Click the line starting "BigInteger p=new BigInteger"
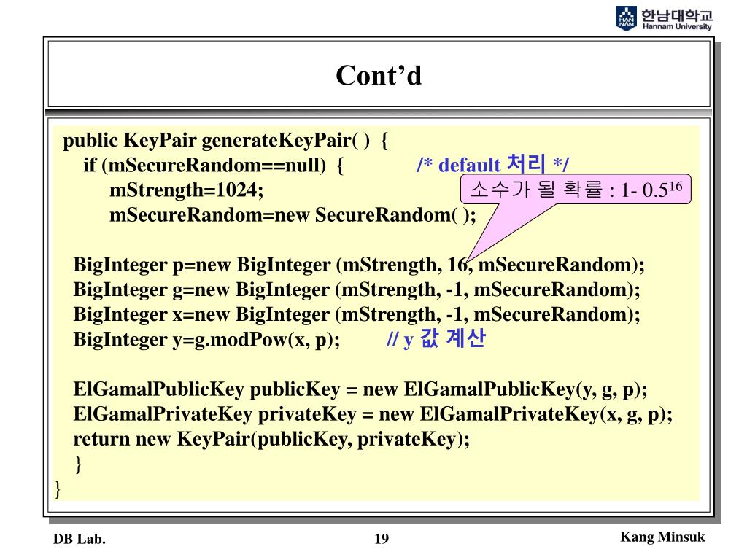Screen dimensions: 747x560 tap(359, 265)
